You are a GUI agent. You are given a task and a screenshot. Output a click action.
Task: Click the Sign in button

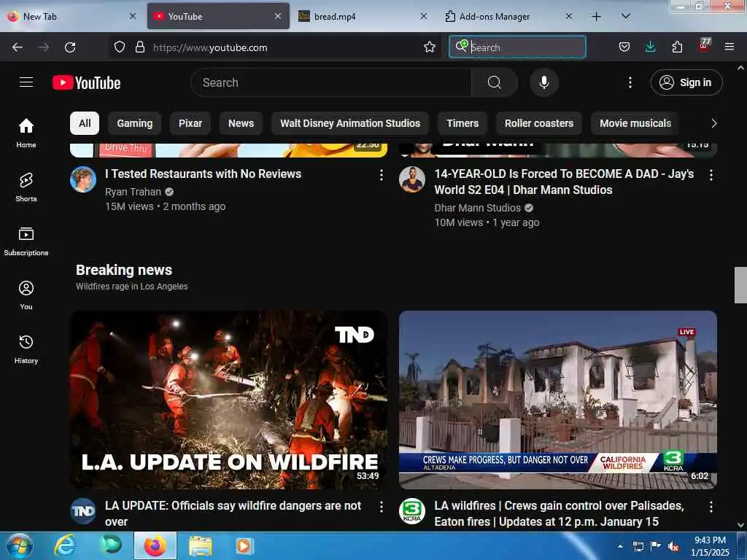click(686, 82)
